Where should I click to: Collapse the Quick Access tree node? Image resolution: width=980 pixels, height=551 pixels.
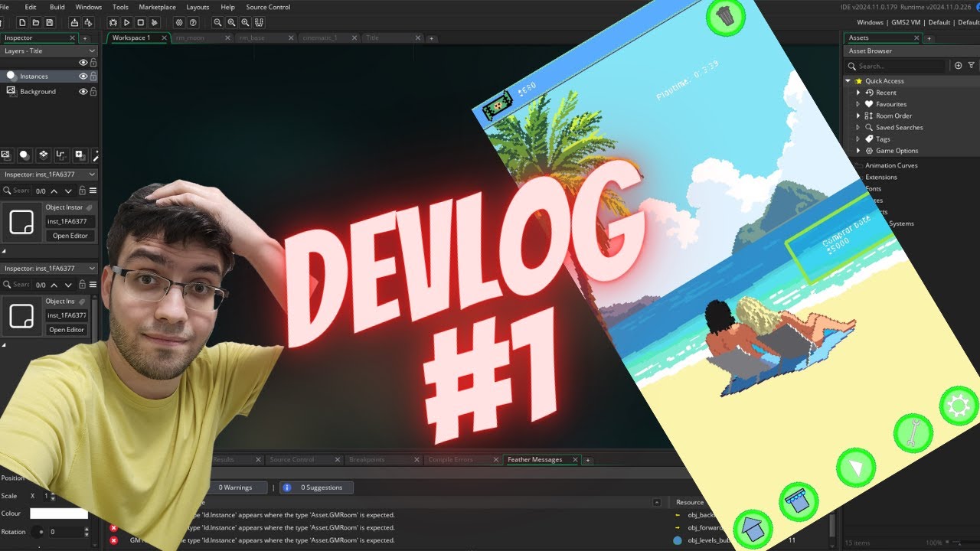click(848, 81)
